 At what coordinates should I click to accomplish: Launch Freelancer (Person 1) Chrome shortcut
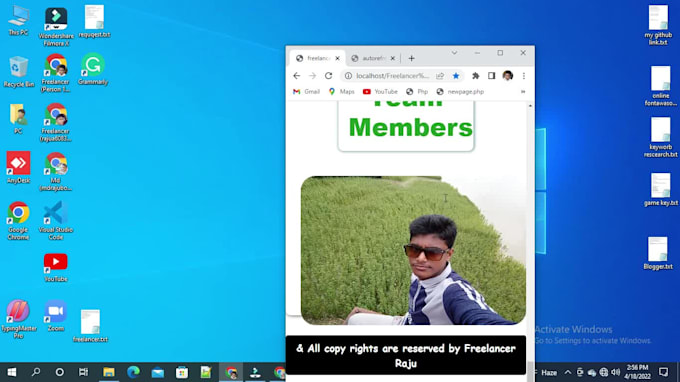56,73
